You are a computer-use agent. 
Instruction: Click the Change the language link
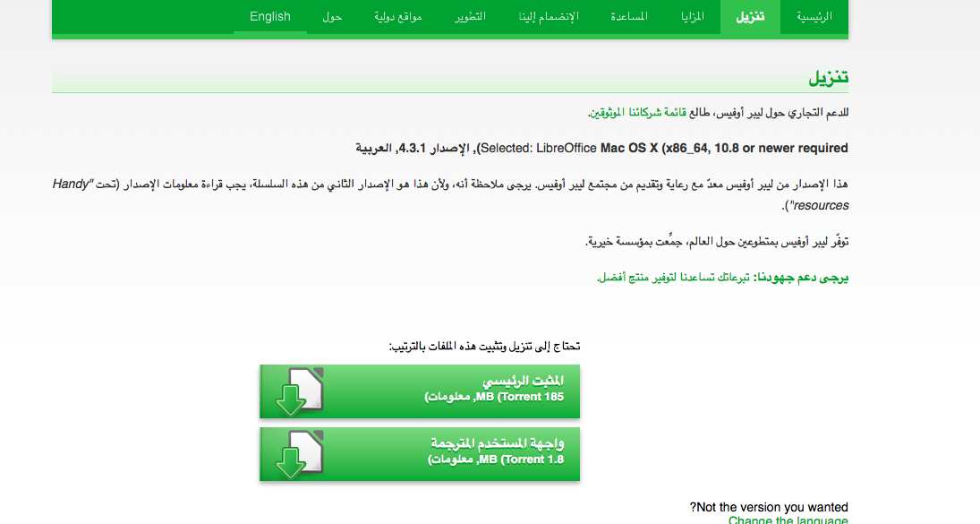coord(788,520)
